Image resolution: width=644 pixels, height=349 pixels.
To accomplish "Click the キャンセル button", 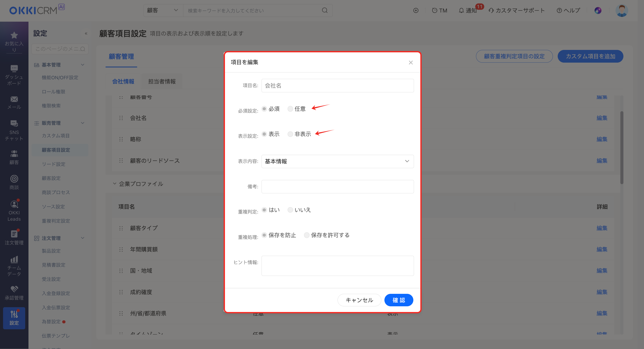I will tap(359, 300).
